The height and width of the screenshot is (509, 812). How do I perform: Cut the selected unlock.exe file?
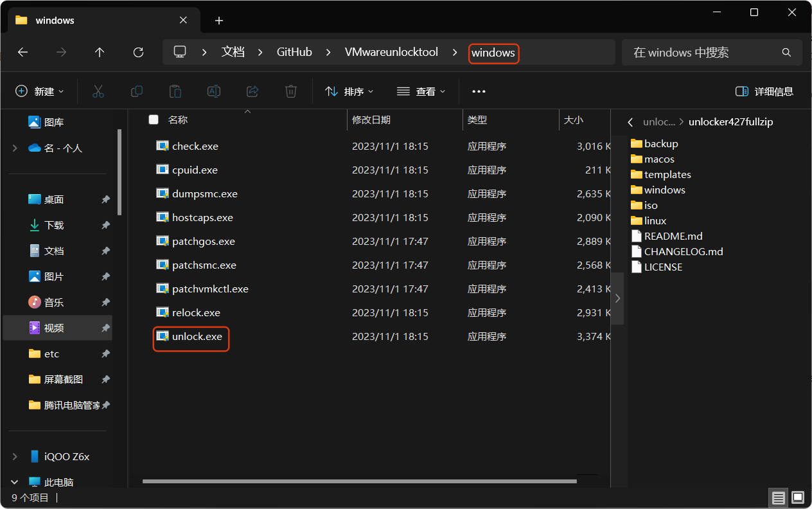coord(98,91)
